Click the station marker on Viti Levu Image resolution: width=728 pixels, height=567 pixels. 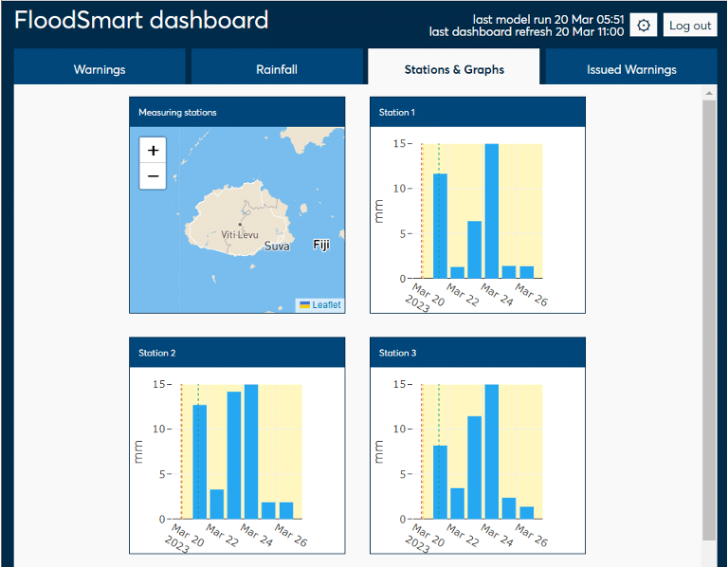(240, 225)
